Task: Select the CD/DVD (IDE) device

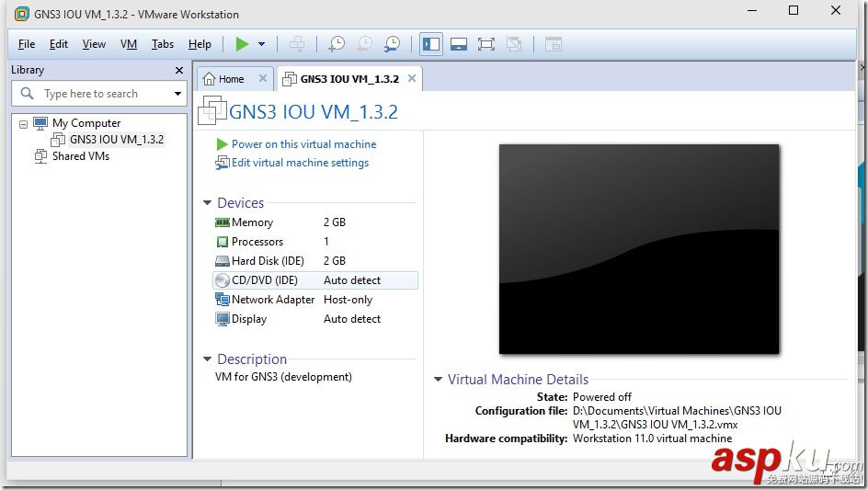Action: pyautogui.click(x=315, y=280)
